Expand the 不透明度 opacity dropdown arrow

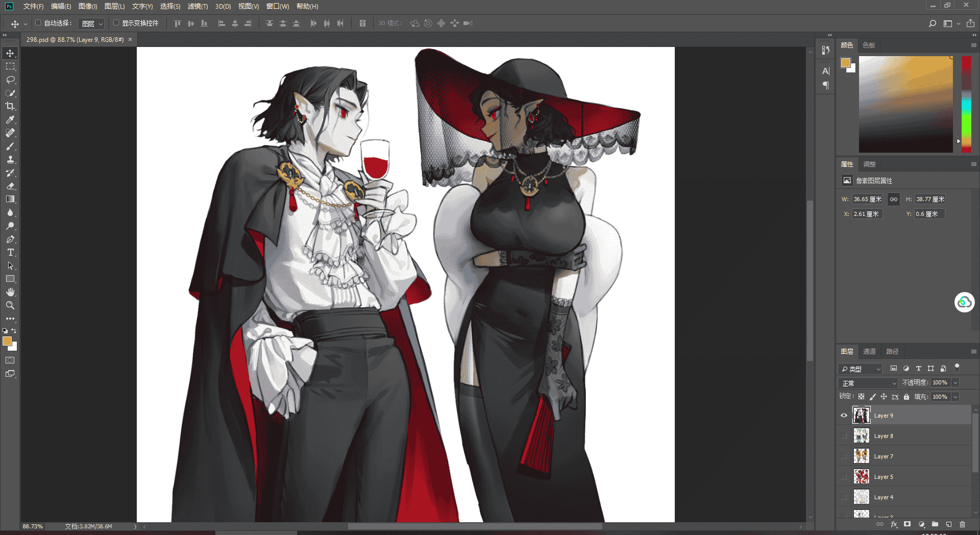click(955, 382)
